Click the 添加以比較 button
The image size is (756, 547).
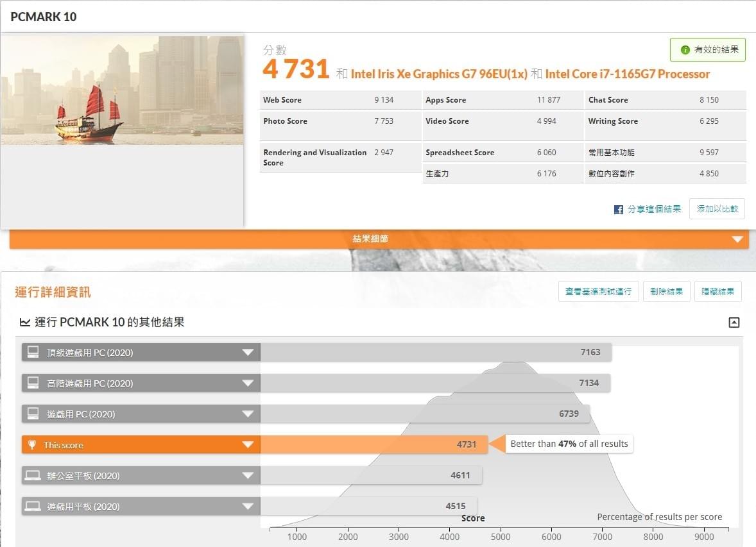tap(717, 208)
